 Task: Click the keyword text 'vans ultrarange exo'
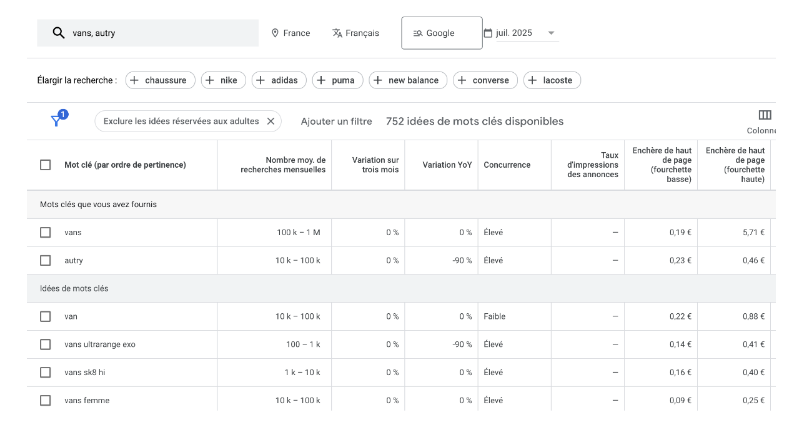[100, 345]
